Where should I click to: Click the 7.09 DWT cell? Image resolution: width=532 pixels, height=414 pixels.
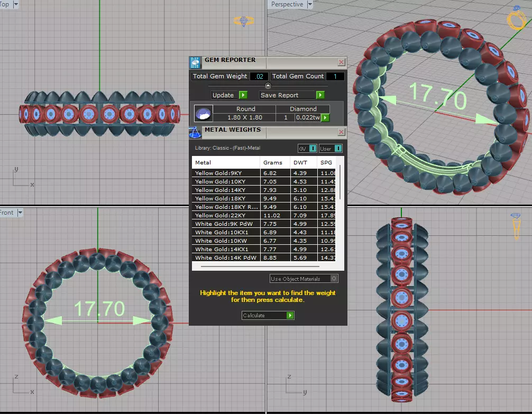point(304,216)
